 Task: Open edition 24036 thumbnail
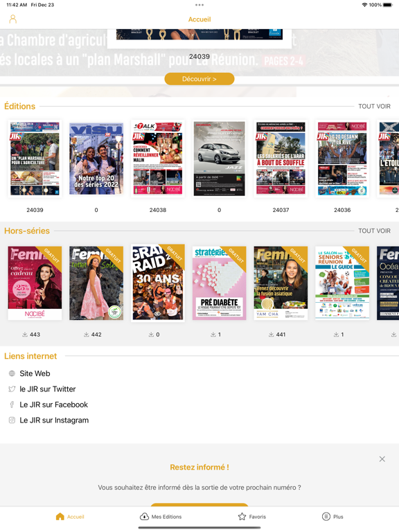pyautogui.click(x=342, y=159)
